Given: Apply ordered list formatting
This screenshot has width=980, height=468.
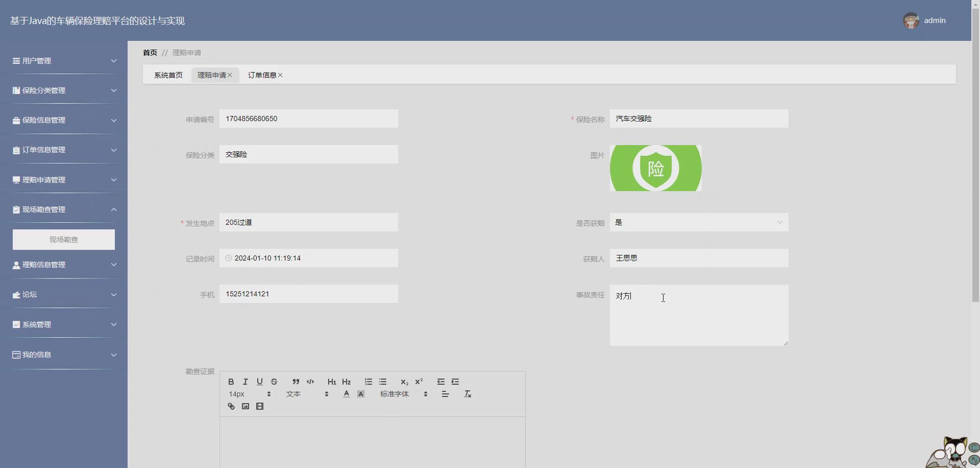Looking at the screenshot, I should pos(368,381).
